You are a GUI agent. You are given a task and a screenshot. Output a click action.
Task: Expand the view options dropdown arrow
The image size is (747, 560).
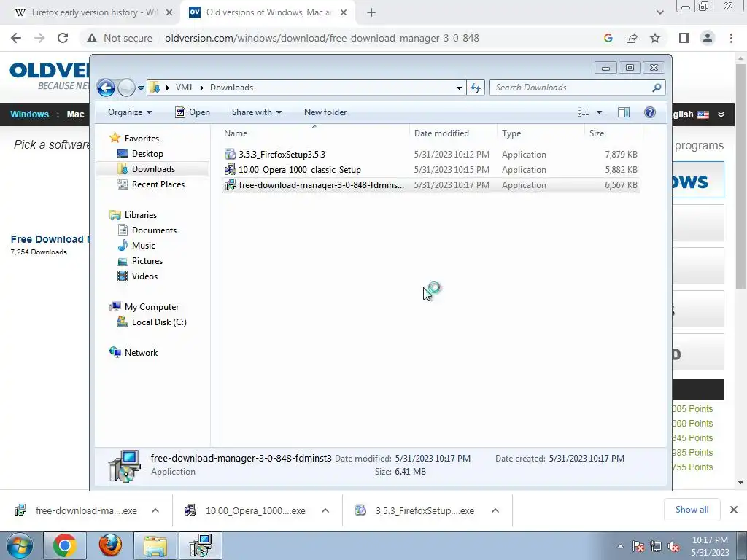pos(600,112)
